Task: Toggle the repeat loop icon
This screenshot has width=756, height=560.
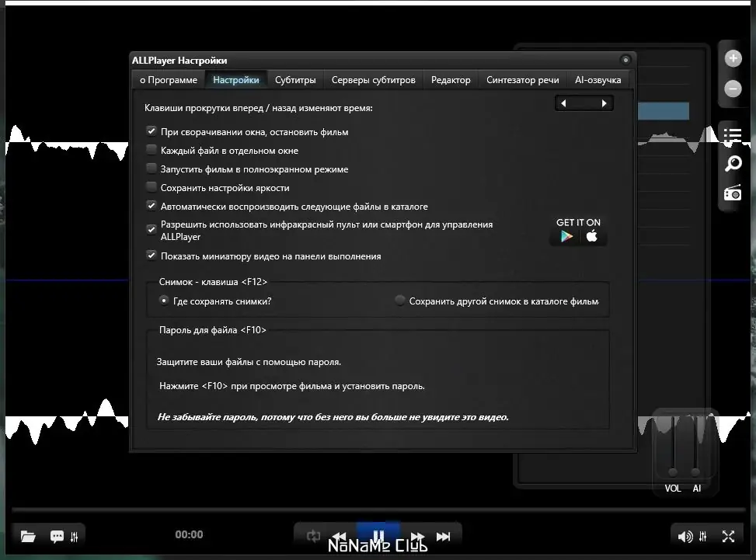Action: (313, 536)
